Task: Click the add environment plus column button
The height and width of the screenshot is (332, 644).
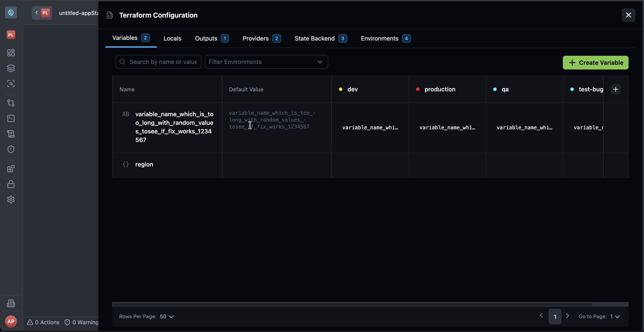Action: pyautogui.click(x=616, y=89)
